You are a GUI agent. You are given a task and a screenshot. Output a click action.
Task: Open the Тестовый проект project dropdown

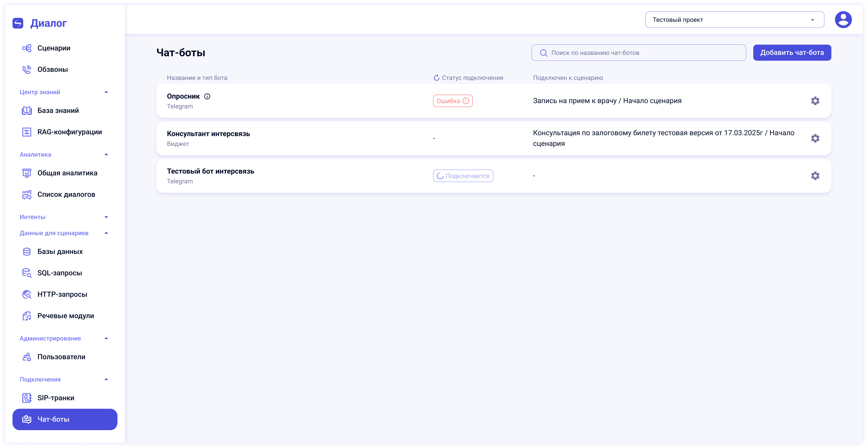pos(734,20)
